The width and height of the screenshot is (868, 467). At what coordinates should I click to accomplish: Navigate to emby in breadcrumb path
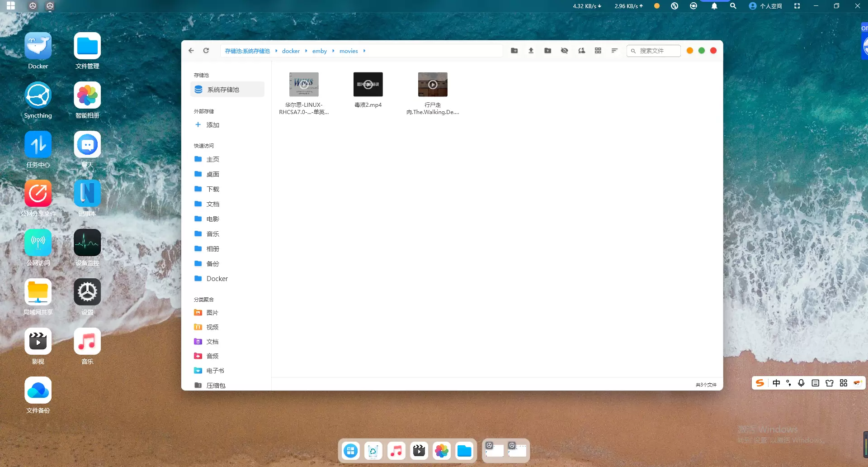point(319,51)
